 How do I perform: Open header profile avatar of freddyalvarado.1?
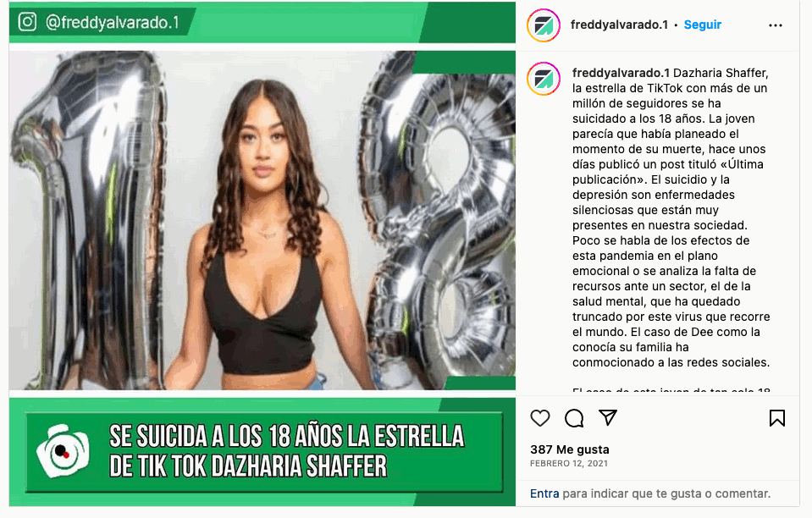pos(544,25)
